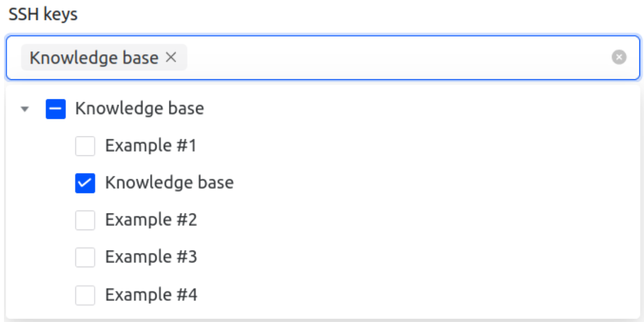Click the parent Knowledge base group label
The image size is (644, 322).
pyautogui.click(x=139, y=108)
